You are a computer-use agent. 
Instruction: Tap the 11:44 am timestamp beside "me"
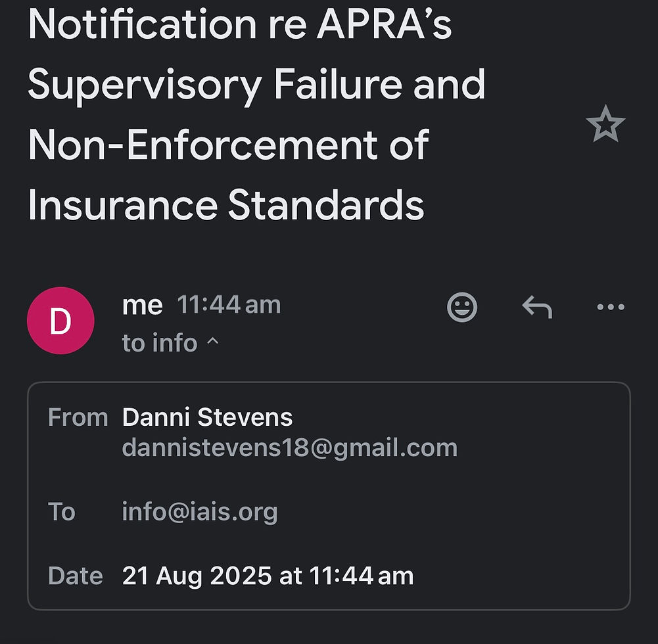229,305
